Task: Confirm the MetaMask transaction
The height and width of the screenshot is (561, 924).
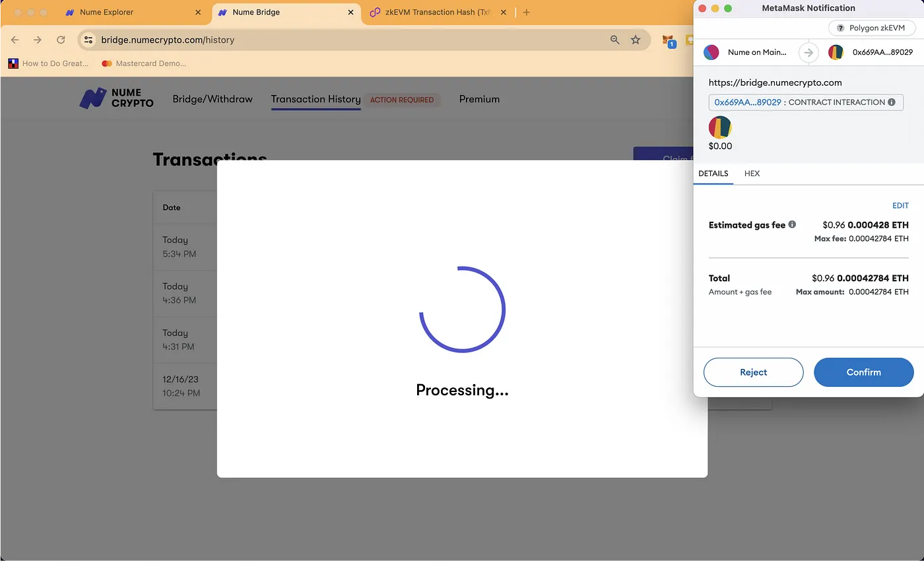Action: click(864, 372)
